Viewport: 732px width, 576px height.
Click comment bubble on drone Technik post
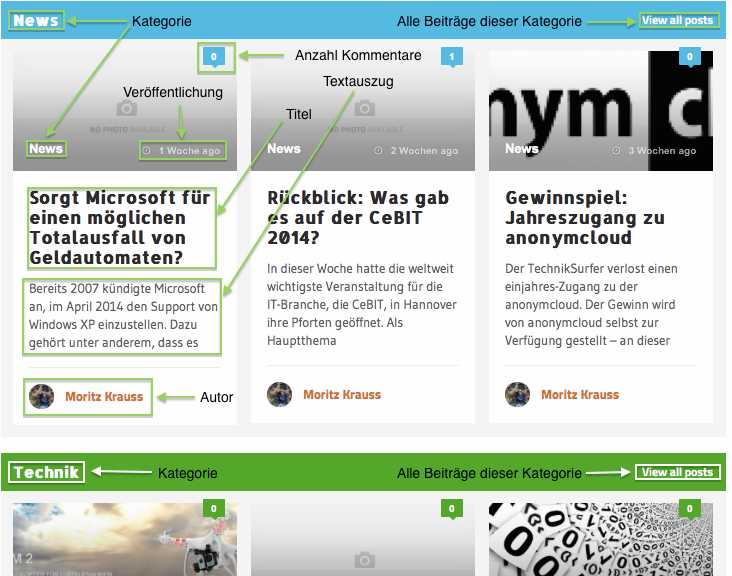coord(214,509)
